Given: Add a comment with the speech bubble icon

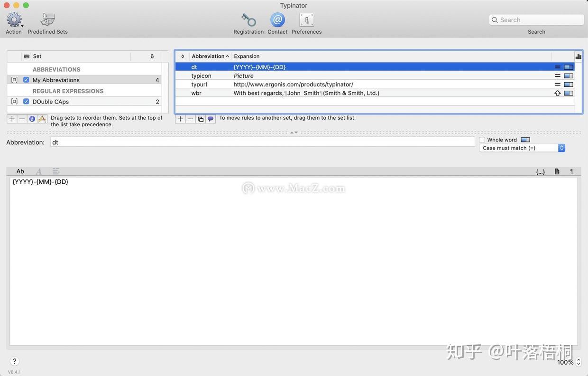Looking at the screenshot, I should point(210,119).
